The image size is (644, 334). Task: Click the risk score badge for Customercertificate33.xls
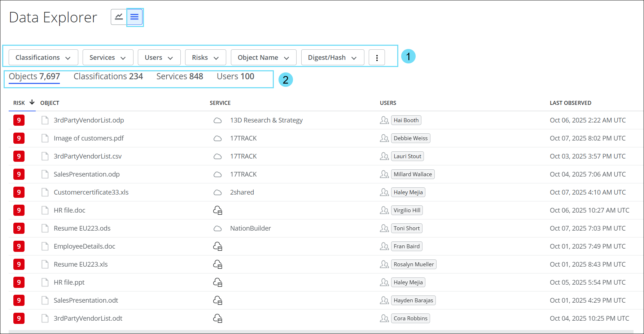[x=19, y=192]
